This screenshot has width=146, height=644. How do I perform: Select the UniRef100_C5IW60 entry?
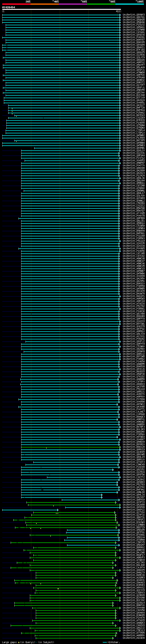pyautogui.click(x=133, y=346)
